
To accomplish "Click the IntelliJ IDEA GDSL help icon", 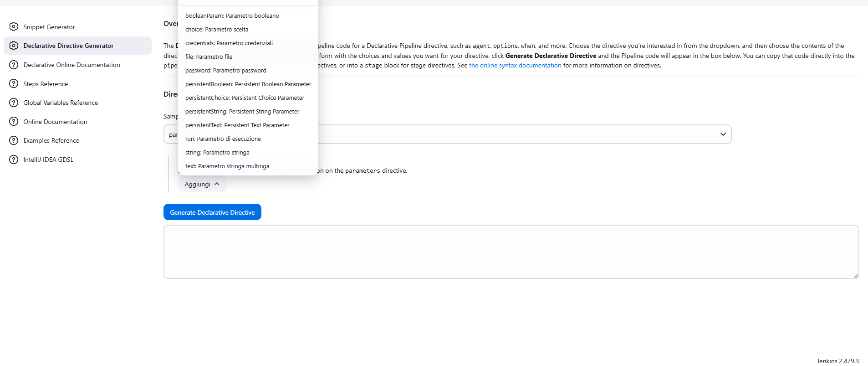I will 14,160.
